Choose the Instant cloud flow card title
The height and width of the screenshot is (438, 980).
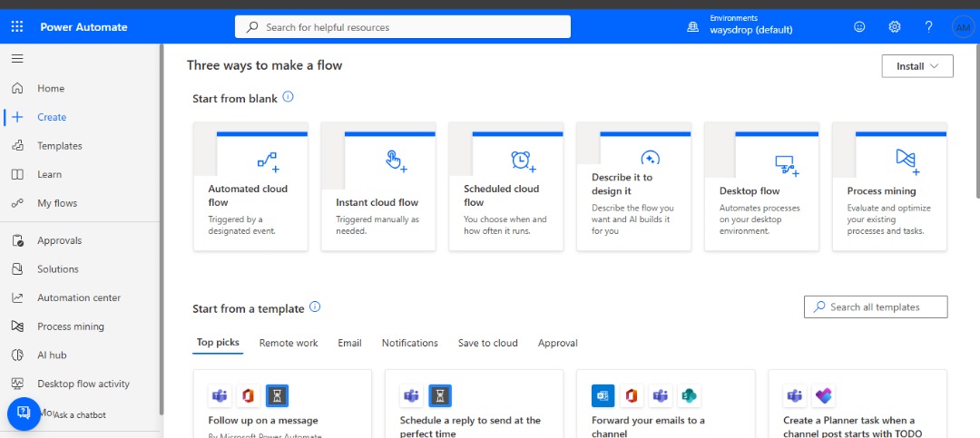(x=377, y=202)
